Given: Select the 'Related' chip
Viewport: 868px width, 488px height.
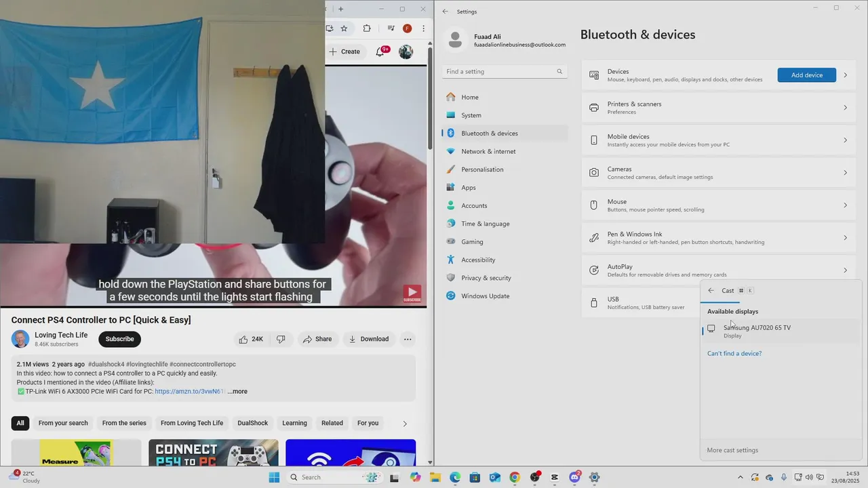Looking at the screenshot, I should (332, 423).
